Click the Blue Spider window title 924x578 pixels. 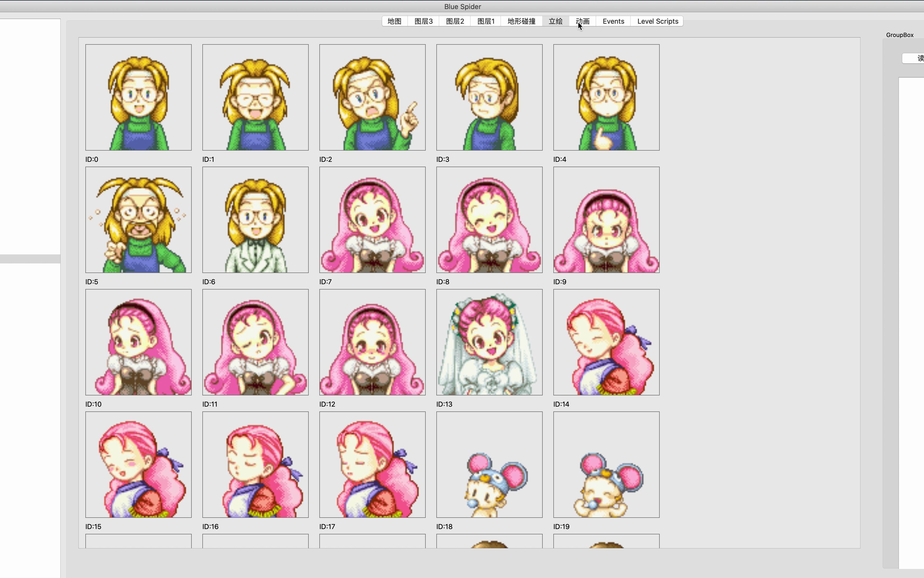coord(462,6)
